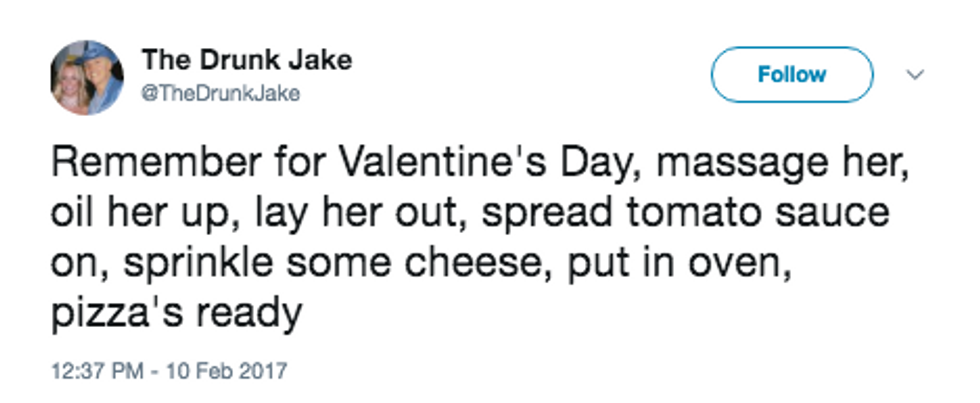Click the last tweet line pizza's ready
The height and width of the screenshot is (403, 980).
(x=176, y=312)
